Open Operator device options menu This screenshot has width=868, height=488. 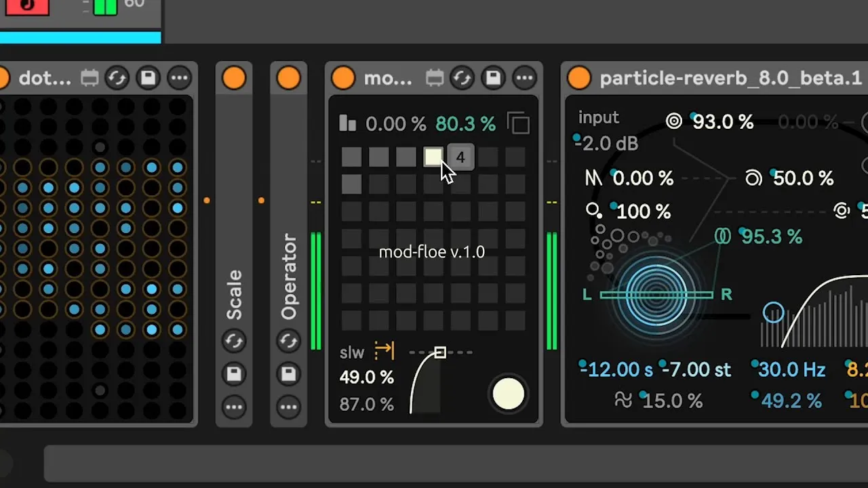(288, 407)
